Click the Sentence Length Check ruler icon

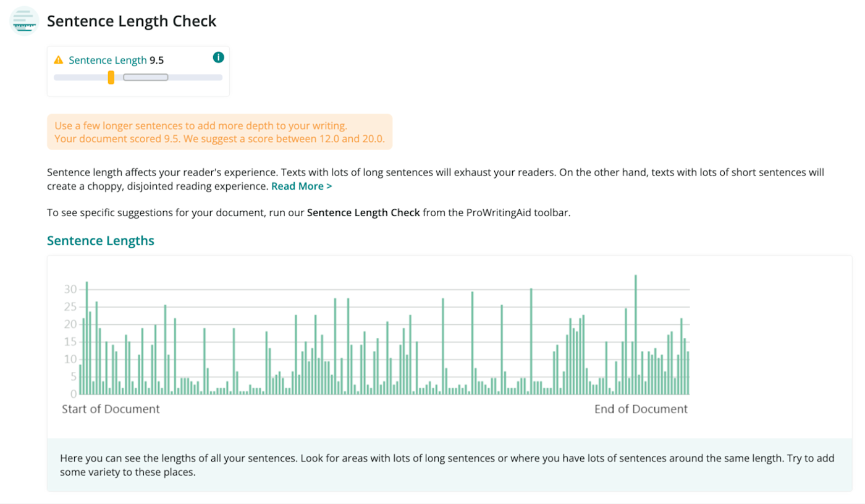click(x=25, y=21)
